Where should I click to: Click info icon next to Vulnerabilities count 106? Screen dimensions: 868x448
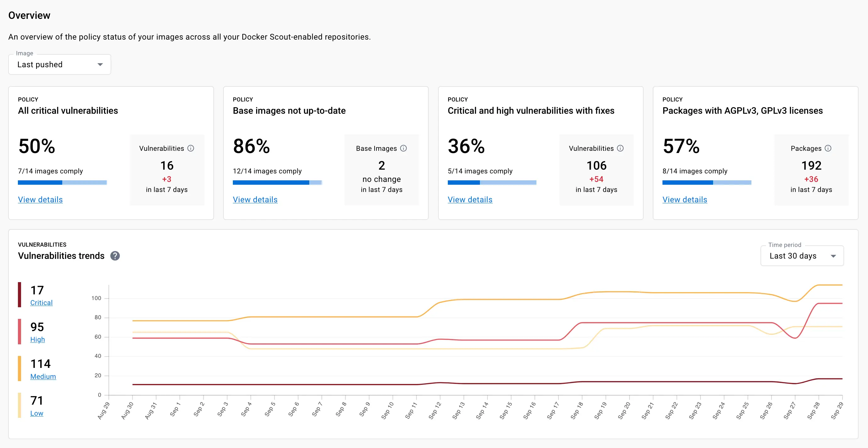[620, 148]
